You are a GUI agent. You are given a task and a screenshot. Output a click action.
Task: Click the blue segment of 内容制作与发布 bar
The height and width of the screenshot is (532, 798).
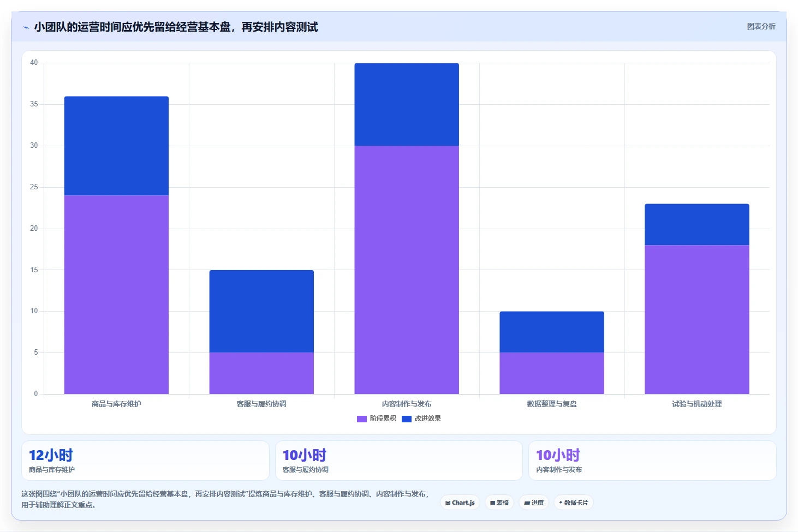407,104
